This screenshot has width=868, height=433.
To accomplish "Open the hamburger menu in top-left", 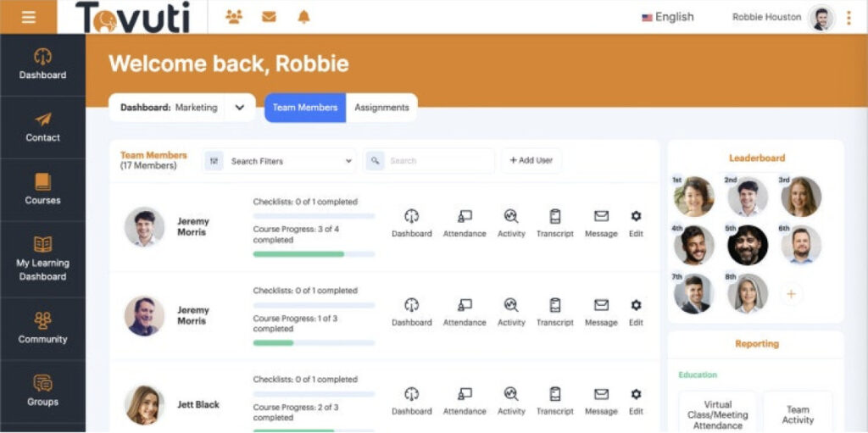I will [x=28, y=17].
